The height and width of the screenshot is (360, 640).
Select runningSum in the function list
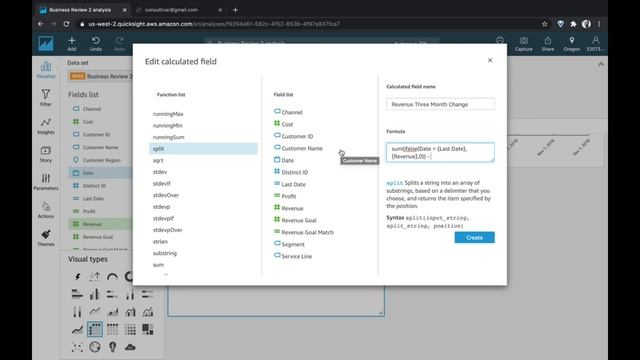(169, 137)
